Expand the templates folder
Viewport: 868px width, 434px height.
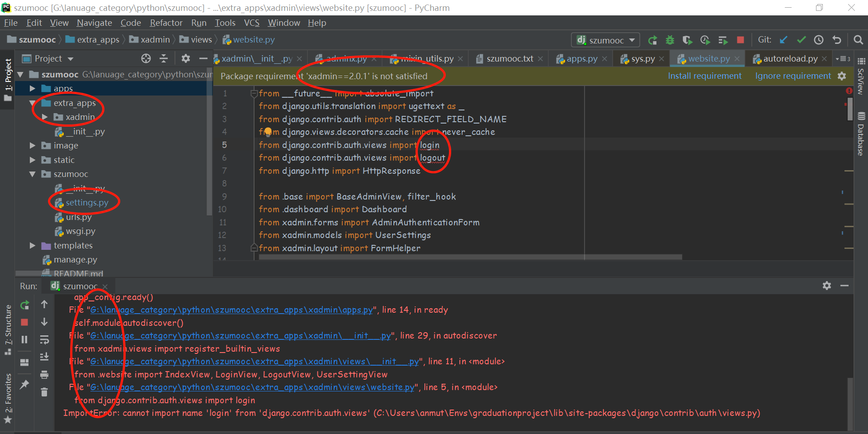[32, 246]
